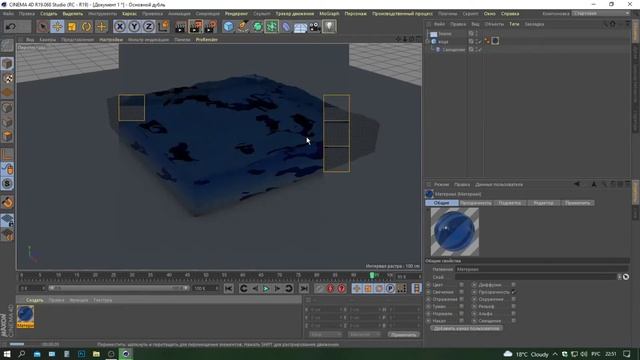640x360 pixels.
Task: Enable the Смещение channel checkbox
Action: point(513,321)
